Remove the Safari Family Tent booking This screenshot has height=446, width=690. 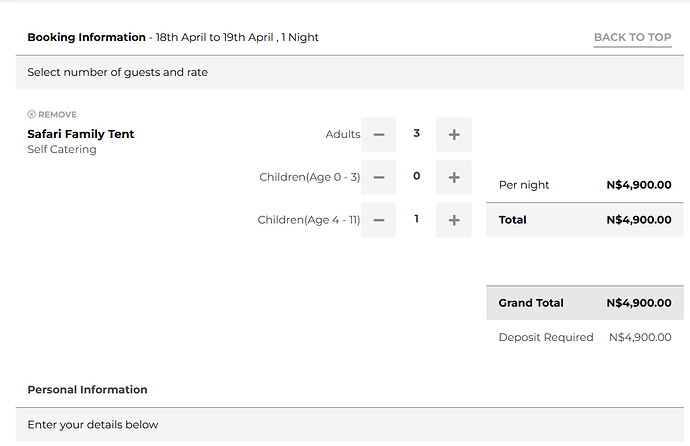point(52,114)
